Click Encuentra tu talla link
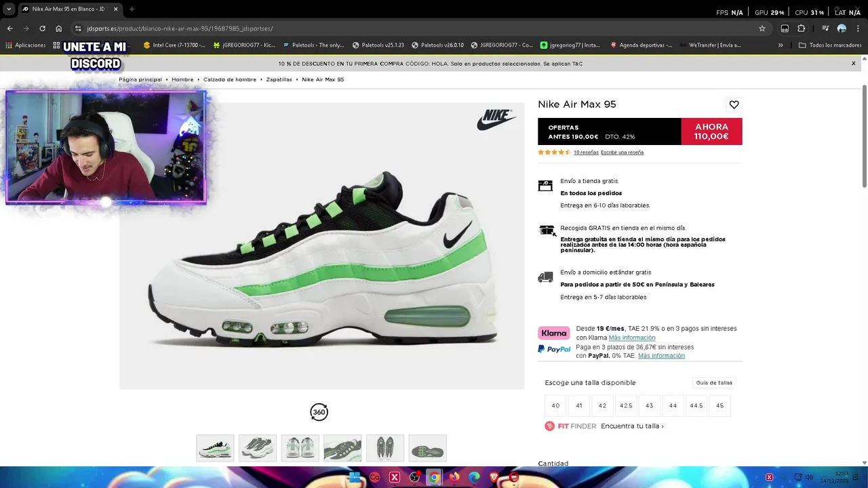Screen dimensions: 868x488 coord(632,426)
